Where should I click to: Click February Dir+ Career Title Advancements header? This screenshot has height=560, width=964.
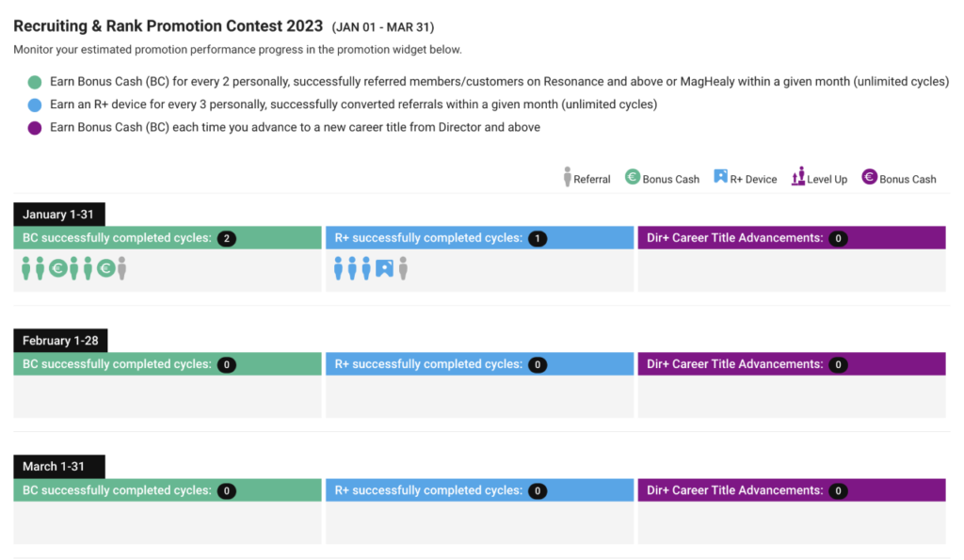[x=791, y=364]
